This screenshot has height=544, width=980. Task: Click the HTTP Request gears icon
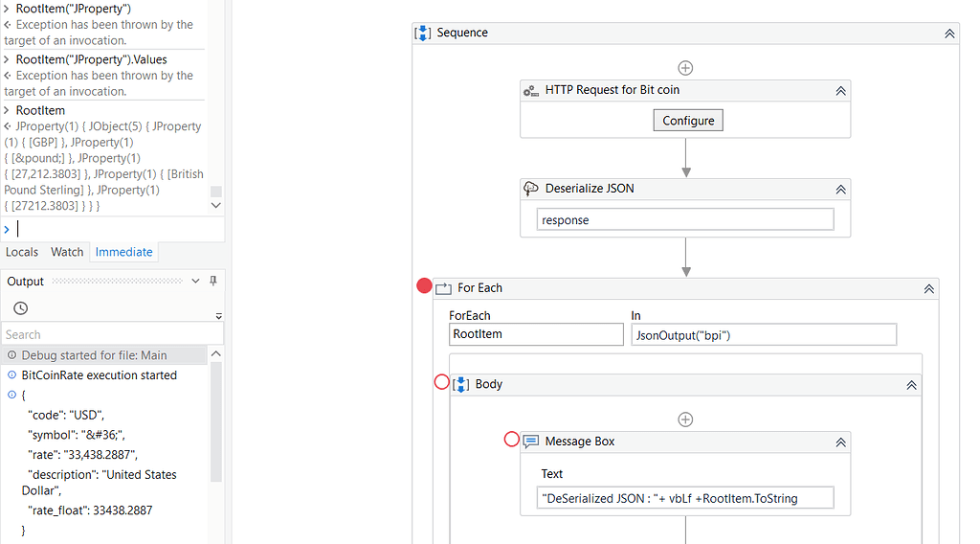tap(531, 91)
